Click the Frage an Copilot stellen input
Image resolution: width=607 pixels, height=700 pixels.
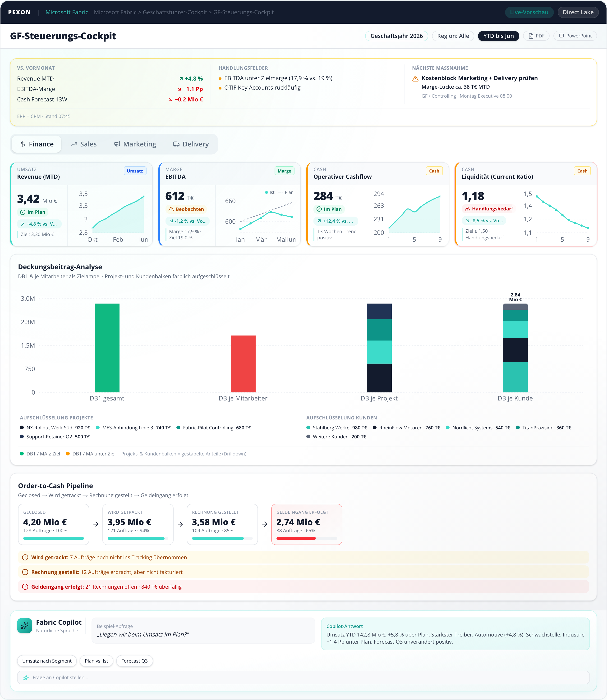(303, 677)
